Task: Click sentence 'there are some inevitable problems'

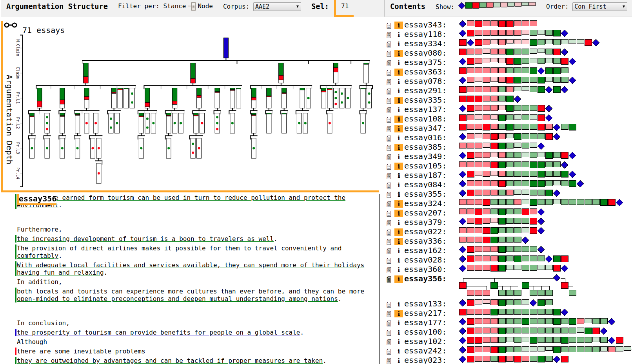Action: (81, 351)
